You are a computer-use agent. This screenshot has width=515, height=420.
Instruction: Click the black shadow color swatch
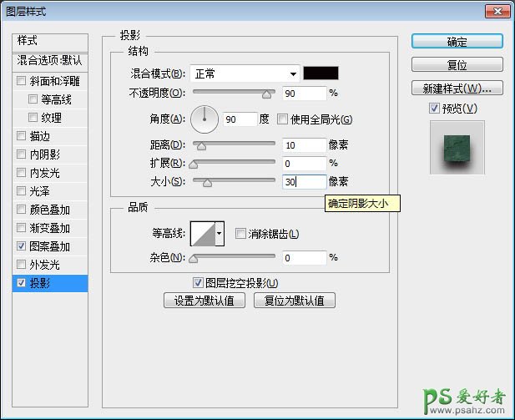(x=321, y=73)
